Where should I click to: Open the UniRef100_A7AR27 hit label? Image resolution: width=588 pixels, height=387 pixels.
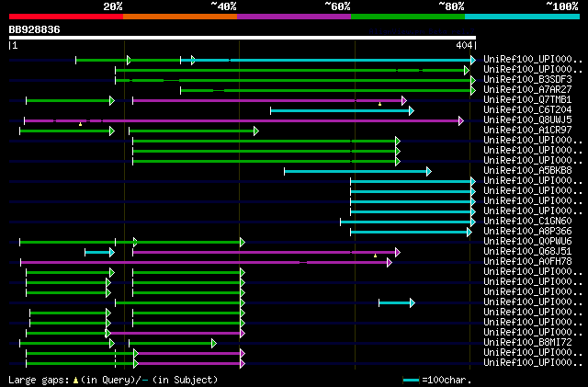(527, 90)
